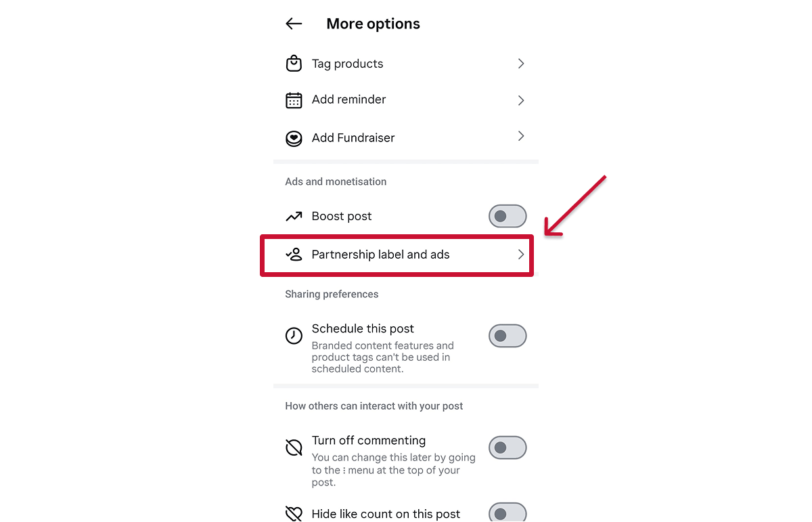Image resolution: width=812 pixels, height=522 pixels.
Task: Select the Ads and monetisation section header
Action: [336, 181]
